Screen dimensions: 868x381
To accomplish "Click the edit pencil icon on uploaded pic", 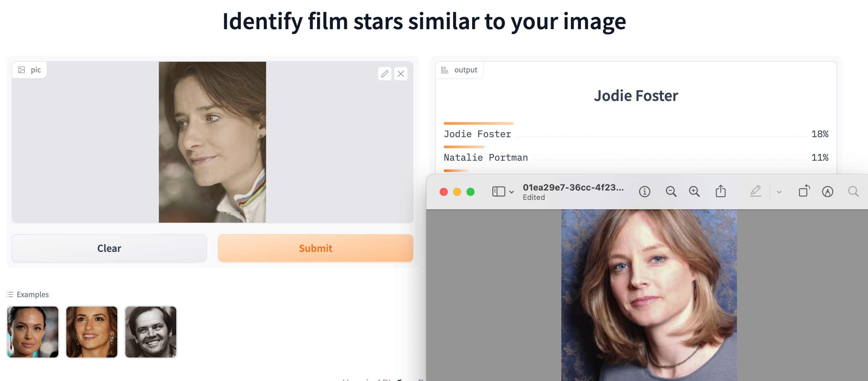I will click(x=384, y=74).
